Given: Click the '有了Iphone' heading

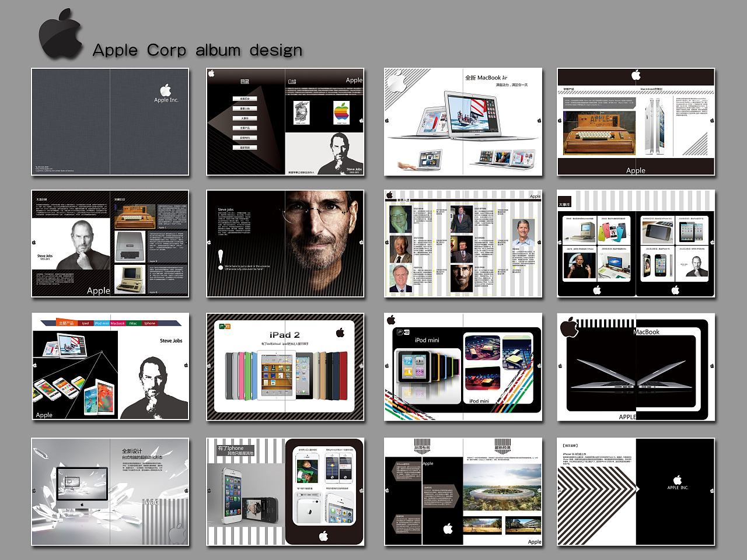Looking at the screenshot, I should coord(231,448).
